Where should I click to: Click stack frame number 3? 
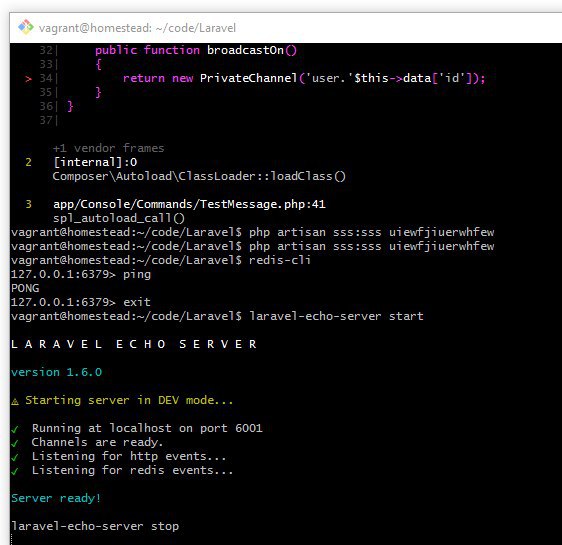click(x=29, y=204)
